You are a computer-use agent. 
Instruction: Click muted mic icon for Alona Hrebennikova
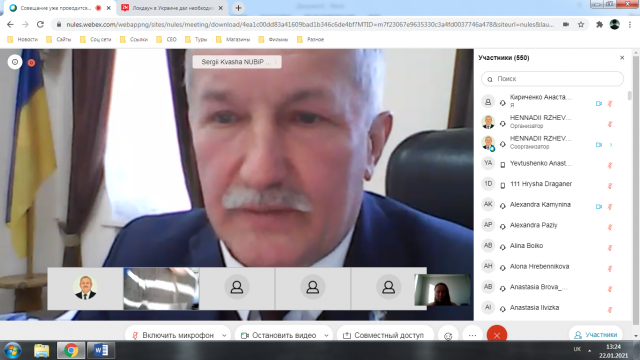point(610,269)
